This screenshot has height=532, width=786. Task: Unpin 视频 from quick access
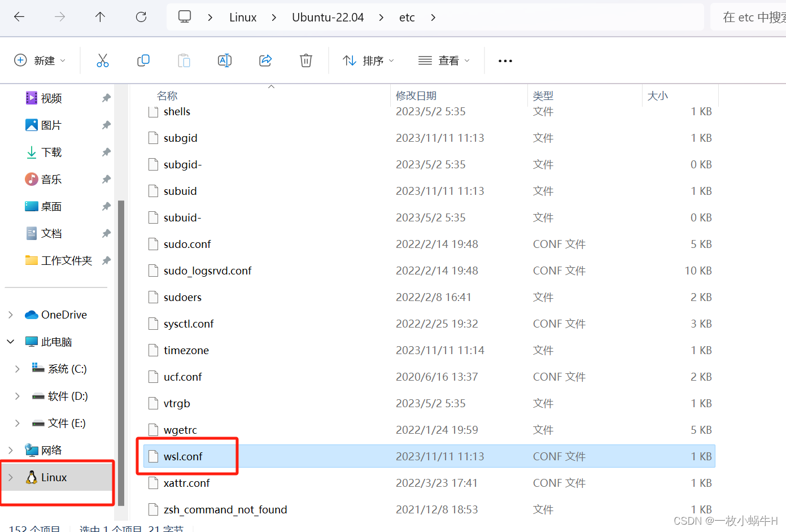click(106, 98)
